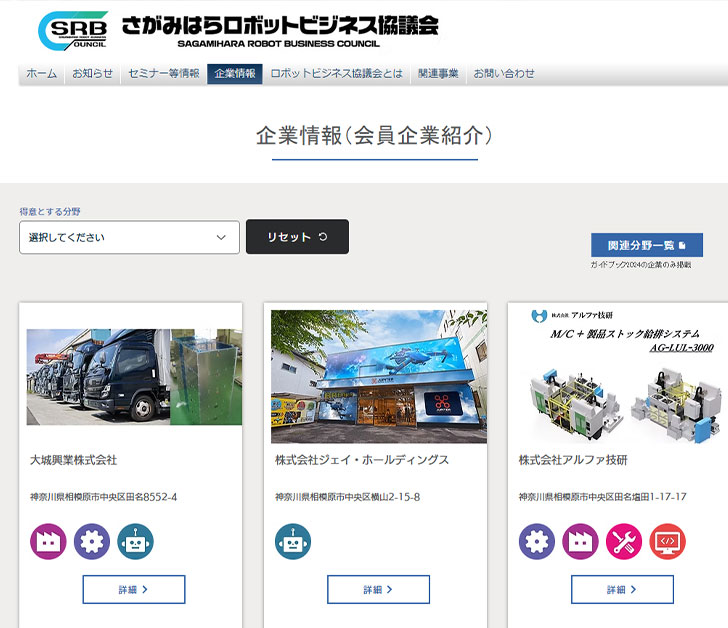Open the セミナー等情報 menu item
The image size is (728, 628).
tap(164, 74)
